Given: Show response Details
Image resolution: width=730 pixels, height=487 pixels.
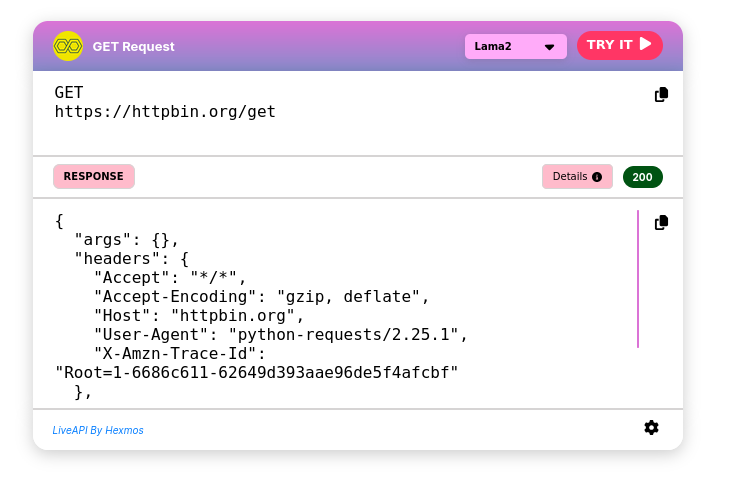Looking at the screenshot, I should tap(576, 177).
